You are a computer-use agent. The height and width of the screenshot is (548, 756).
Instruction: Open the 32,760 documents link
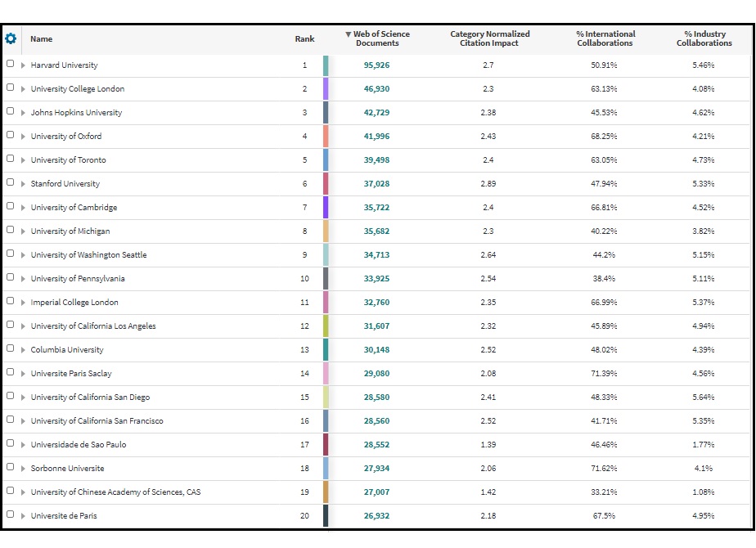[376, 302]
